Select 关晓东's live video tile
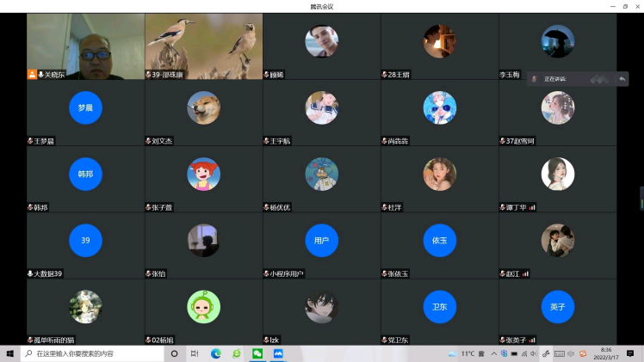This screenshot has width=644, height=362. click(x=85, y=43)
